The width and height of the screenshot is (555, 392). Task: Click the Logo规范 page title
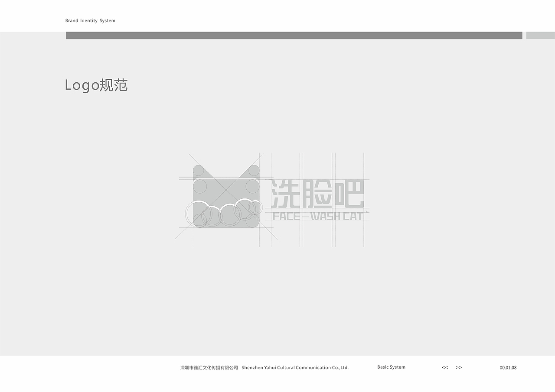tap(97, 85)
